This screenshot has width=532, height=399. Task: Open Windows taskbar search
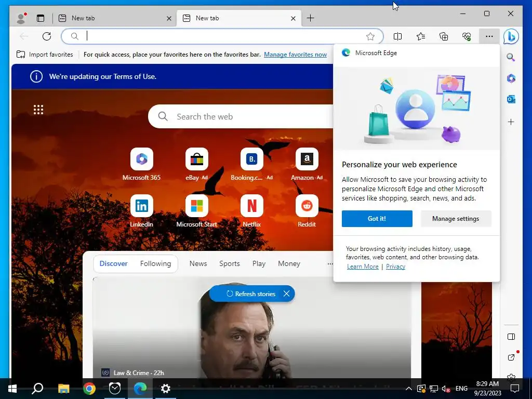[x=37, y=389]
